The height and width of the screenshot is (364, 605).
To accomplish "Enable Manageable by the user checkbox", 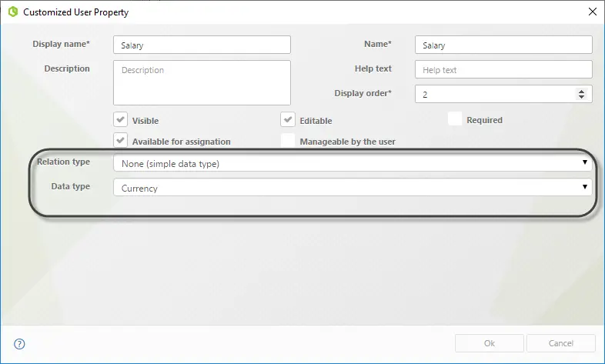I will [288, 140].
